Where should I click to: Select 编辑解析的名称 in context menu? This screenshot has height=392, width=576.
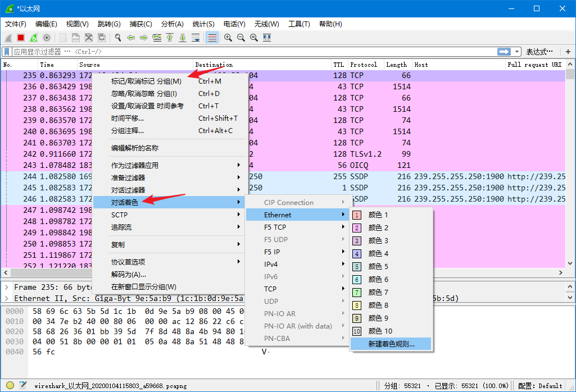(169, 148)
